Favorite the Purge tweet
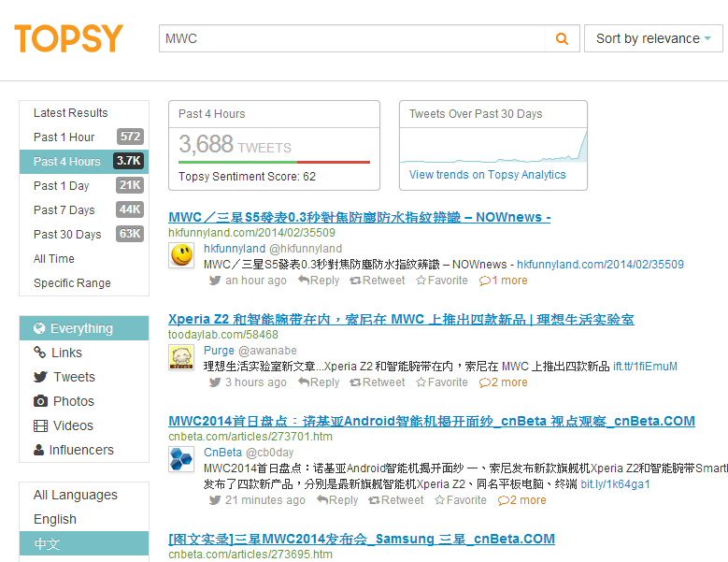 (442, 382)
